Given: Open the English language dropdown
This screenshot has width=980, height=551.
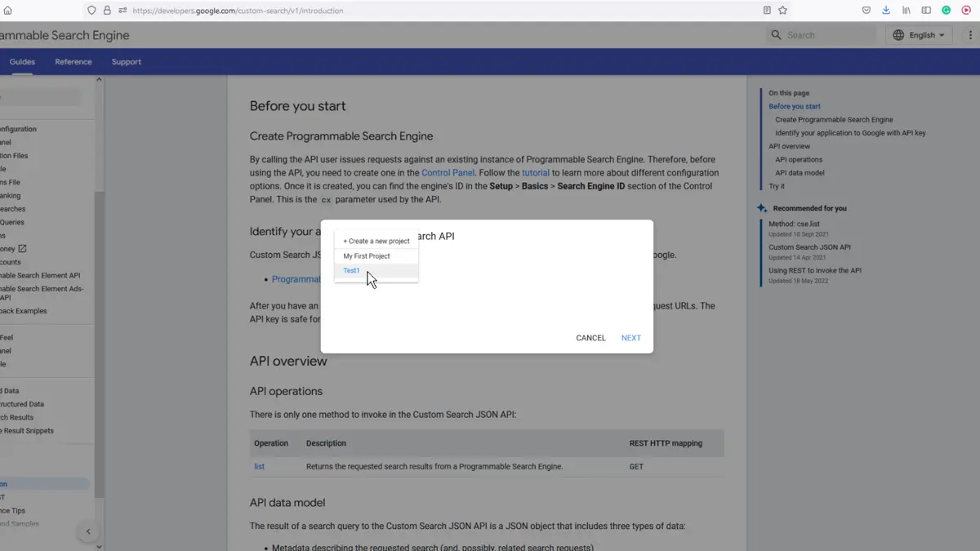Looking at the screenshot, I should click(x=919, y=35).
